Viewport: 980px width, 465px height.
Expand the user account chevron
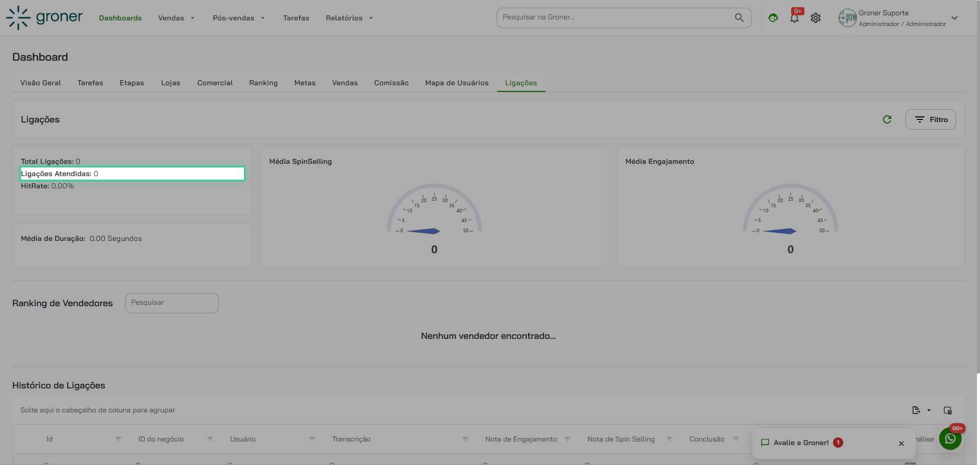(954, 18)
